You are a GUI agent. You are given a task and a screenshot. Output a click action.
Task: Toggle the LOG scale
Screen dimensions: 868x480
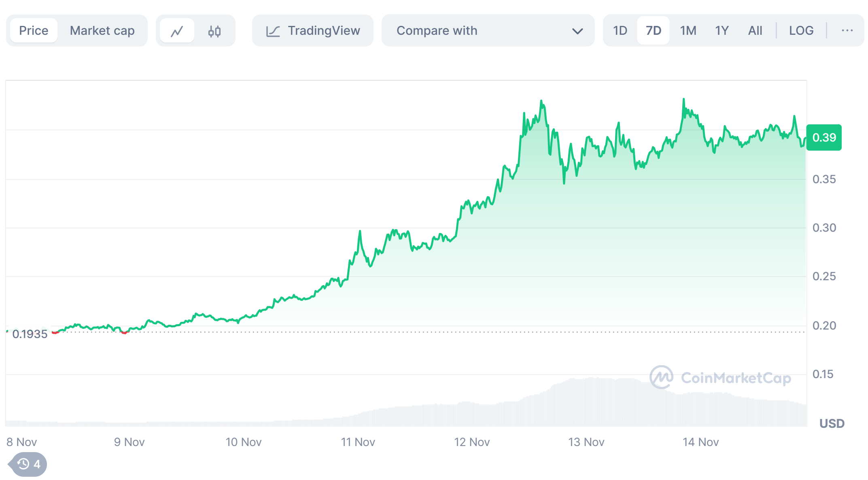pos(801,31)
